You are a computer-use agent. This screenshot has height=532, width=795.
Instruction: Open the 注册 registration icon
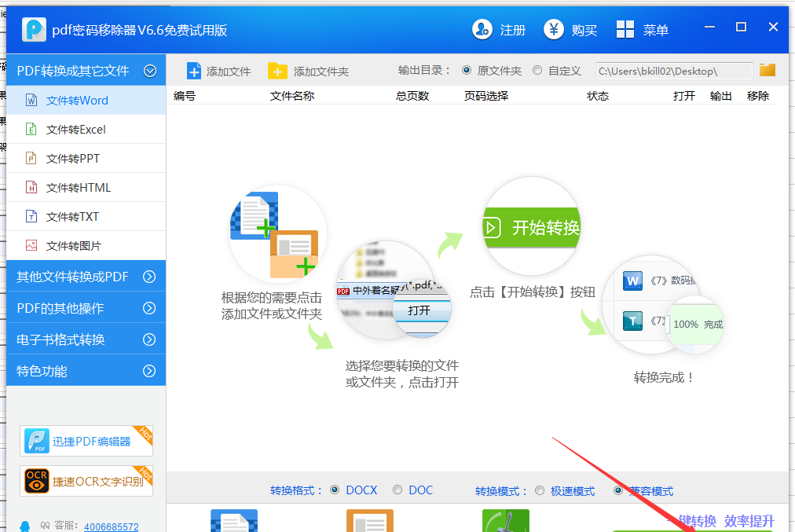482,29
